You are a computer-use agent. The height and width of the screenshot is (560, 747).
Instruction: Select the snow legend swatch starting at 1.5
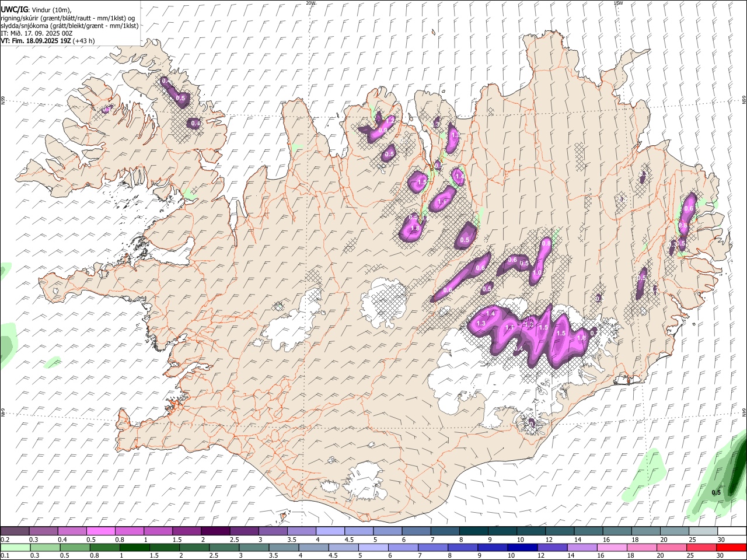coord(187,531)
